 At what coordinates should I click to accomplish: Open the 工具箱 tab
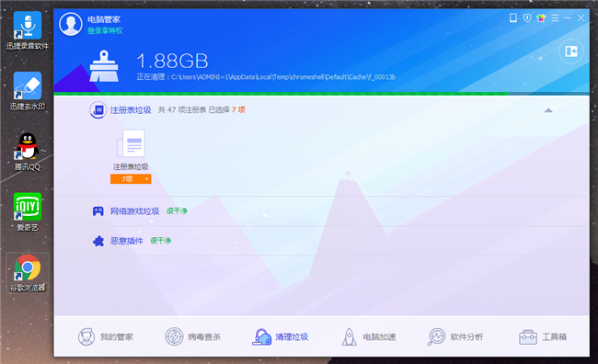tap(543, 337)
